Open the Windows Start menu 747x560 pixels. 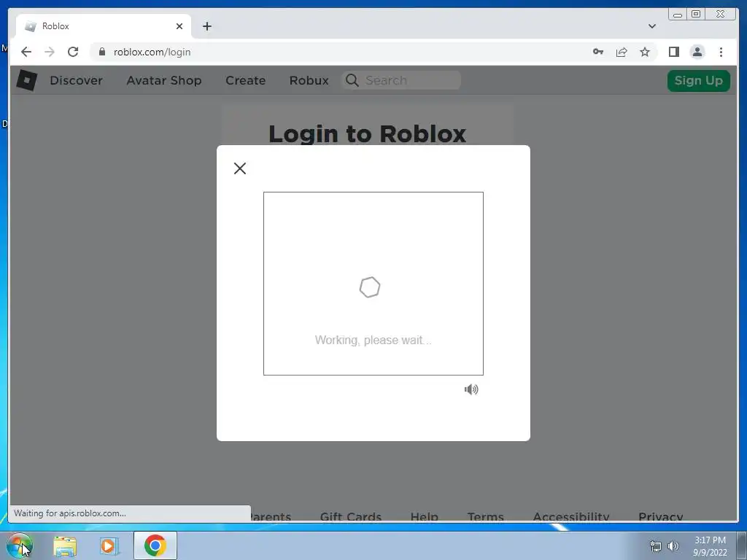[x=19, y=545]
